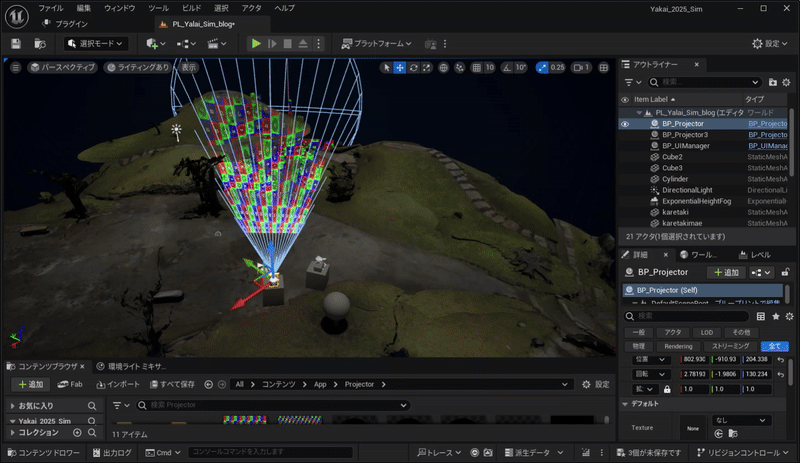Open the viewport hamburger options menu
Viewport: 800px width, 463px height.
(x=16, y=67)
